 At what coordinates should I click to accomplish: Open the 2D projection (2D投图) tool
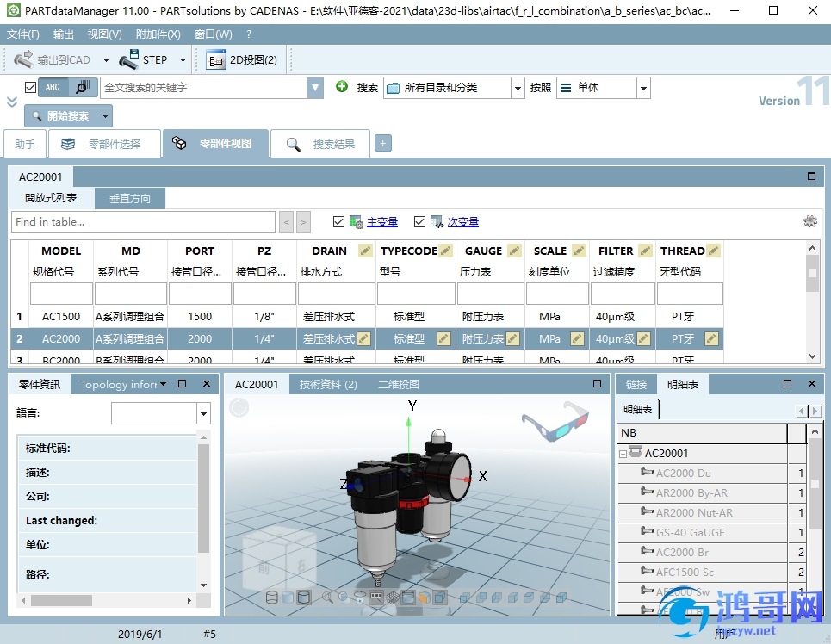click(x=242, y=60)
